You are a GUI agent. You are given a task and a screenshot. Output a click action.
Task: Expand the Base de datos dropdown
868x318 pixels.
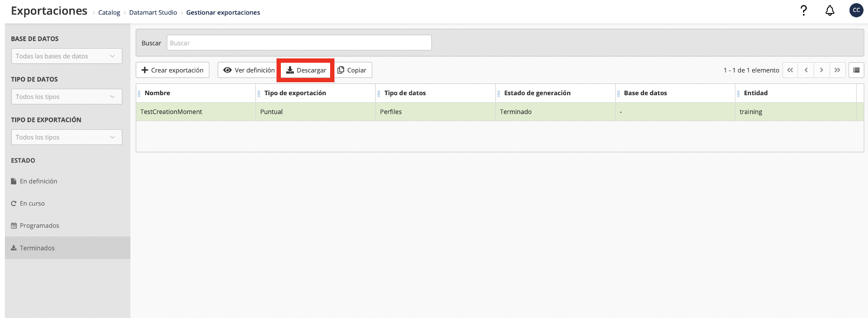click(x=67, y=56)
